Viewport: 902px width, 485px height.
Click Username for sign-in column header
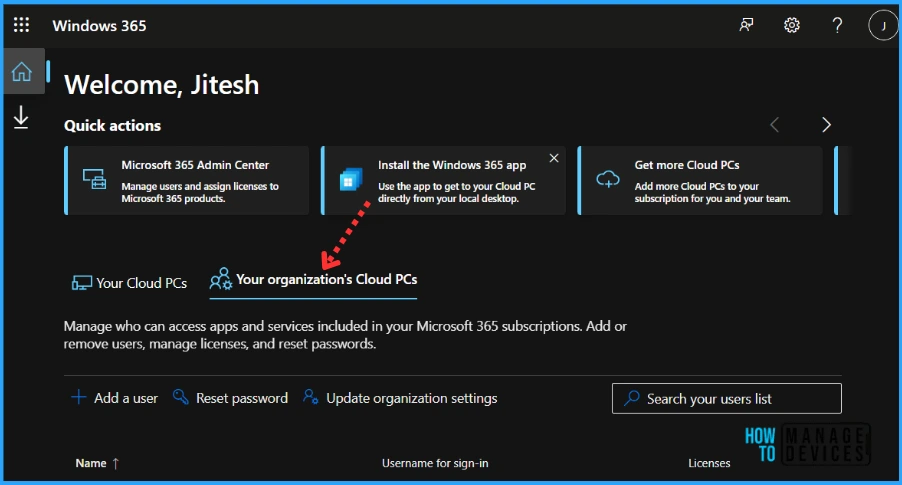click(435, 463)
